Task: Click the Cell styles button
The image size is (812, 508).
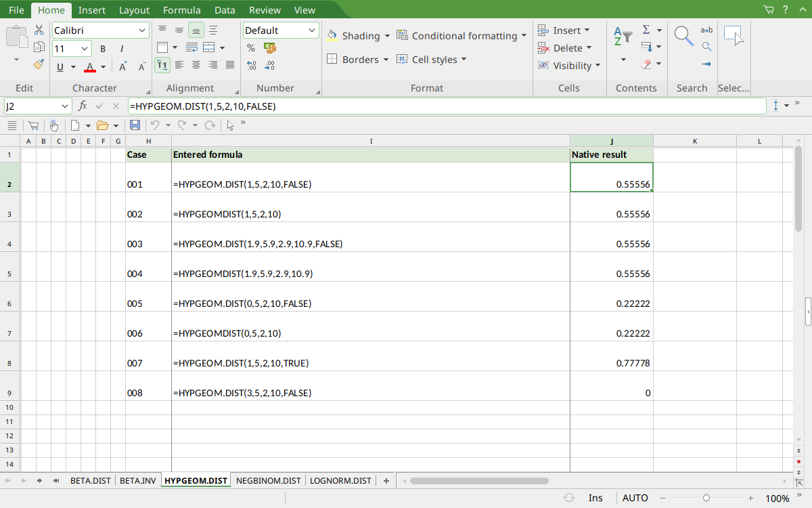Action: pos(432,60)
